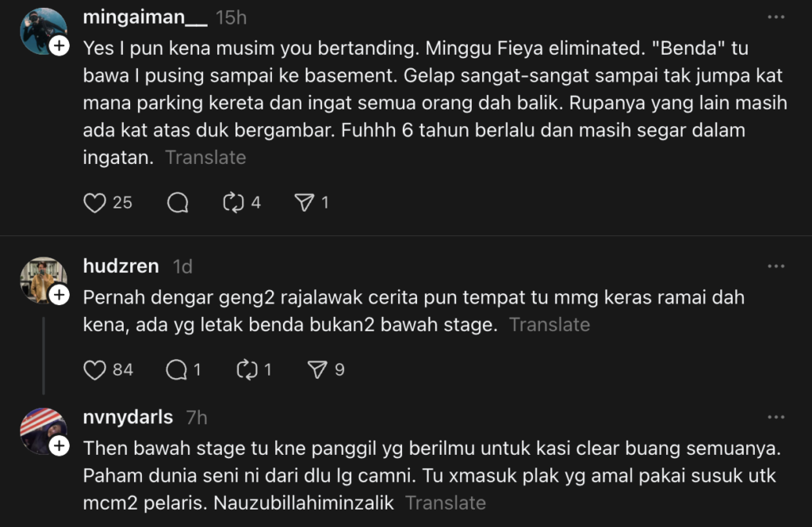This screenshot has height=527, width=812.
Task: Open mingaiman__ username profile link
Action: tap(145, 17)
